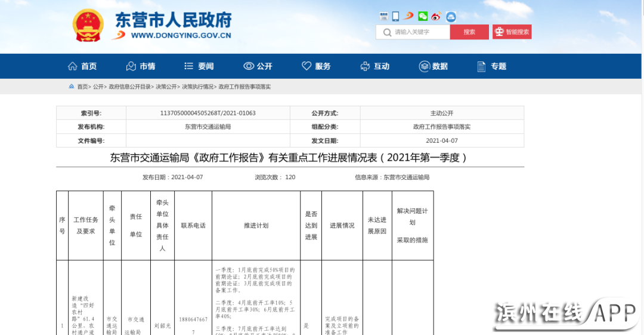Select 要闻 in the navigation bar
The width and height of the screenshot is (644, 335).
199,66
